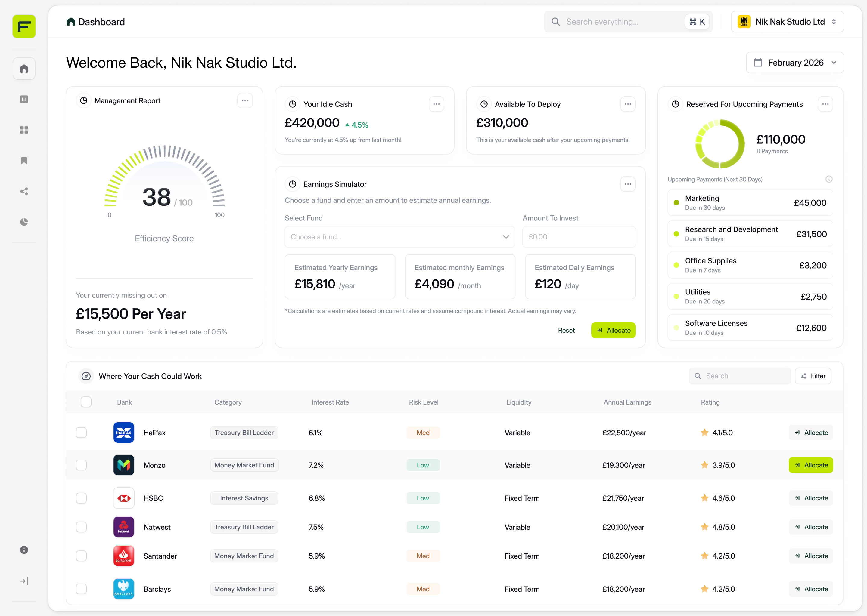Open the February 2026 date selector

tap(794, 62)
